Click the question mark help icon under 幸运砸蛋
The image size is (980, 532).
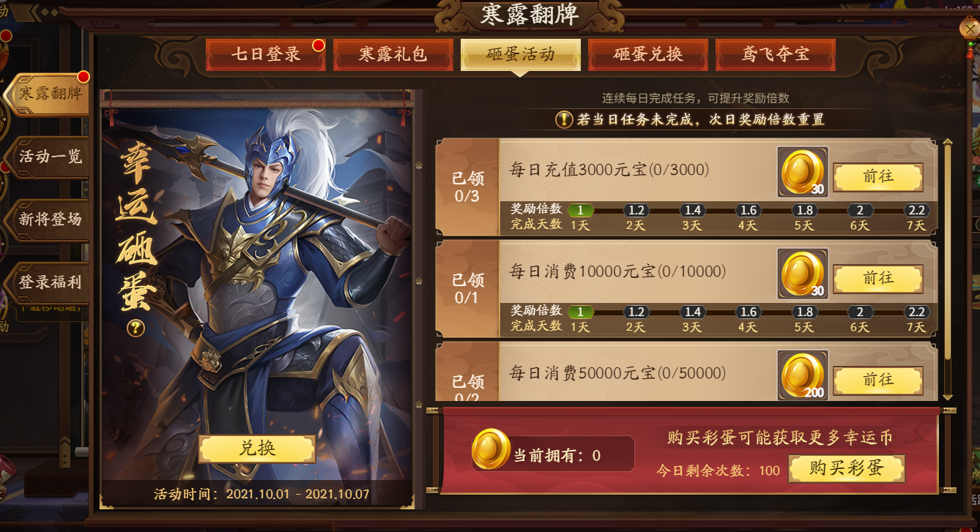pos(136,329)
